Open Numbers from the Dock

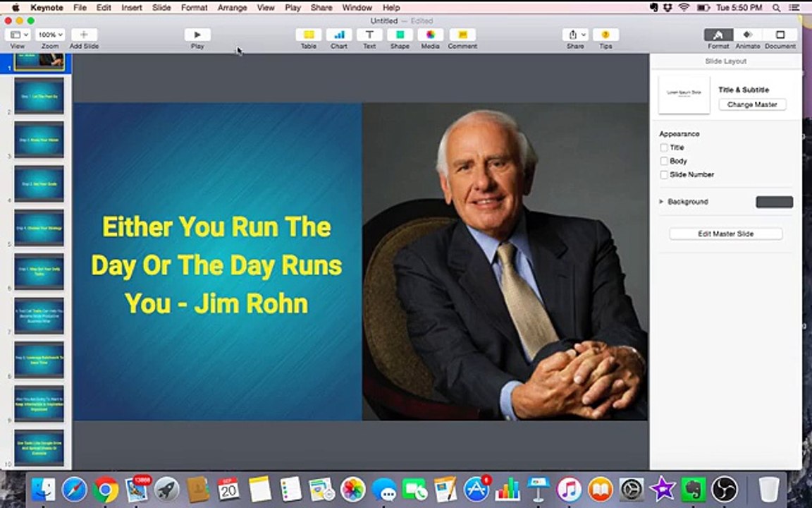(x=508, y=489)
